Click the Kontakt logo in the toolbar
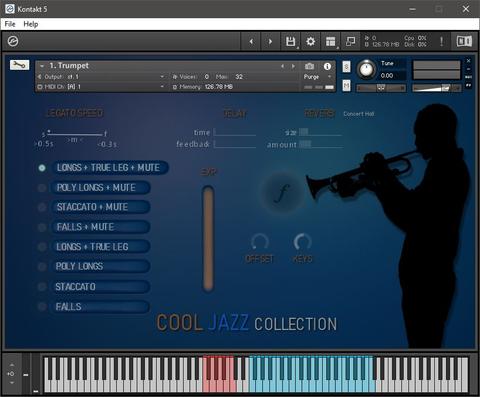This screenshot has height=397, width=480. [x=13, y=41]
